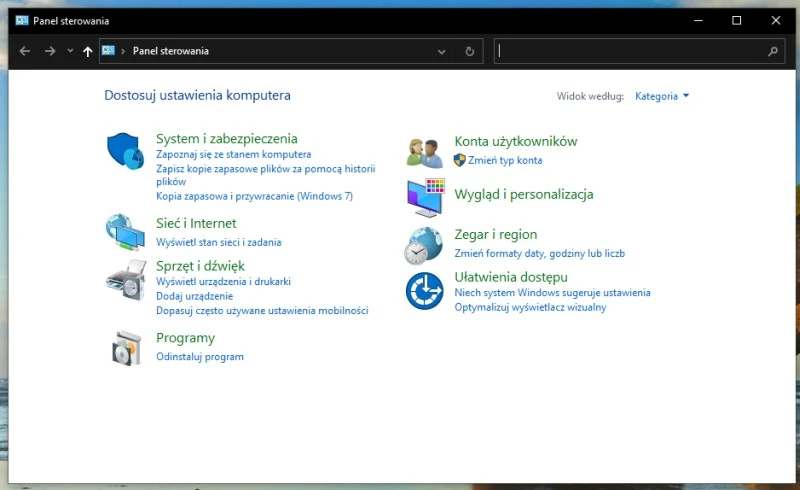Open the Wygląd i personalizacja monitor icon
This screenshot has width=800, height=490.
426,198
